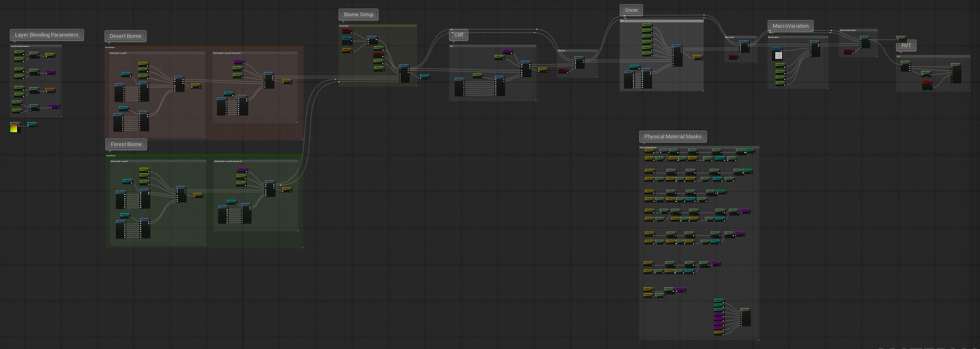Click the Physical Material Masks comment bubble
Image resolution: width=980 pixels, height=349 pixels.
[x=672, y=137]
